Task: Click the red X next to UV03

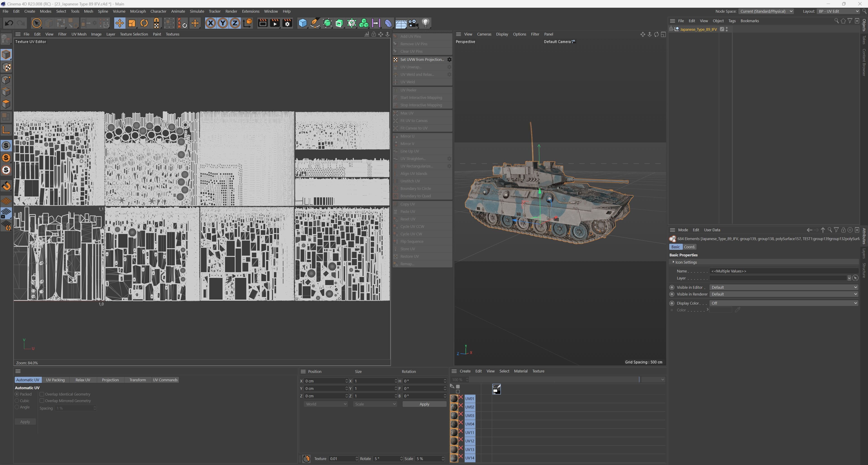Action: 461,414
